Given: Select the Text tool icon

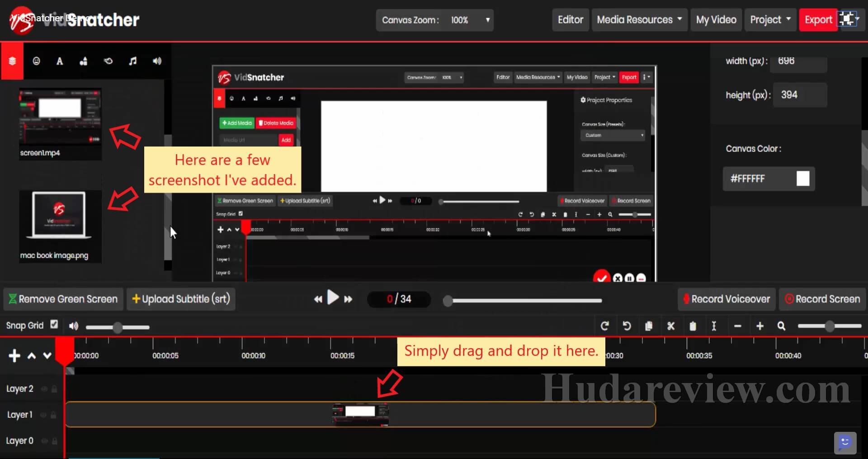Looking at the screenshot, I should [60, 61].
